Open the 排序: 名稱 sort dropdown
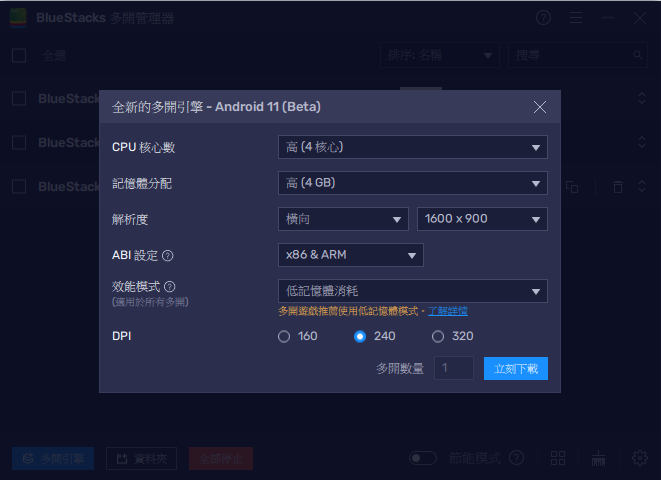 click(x=440, y=55)
